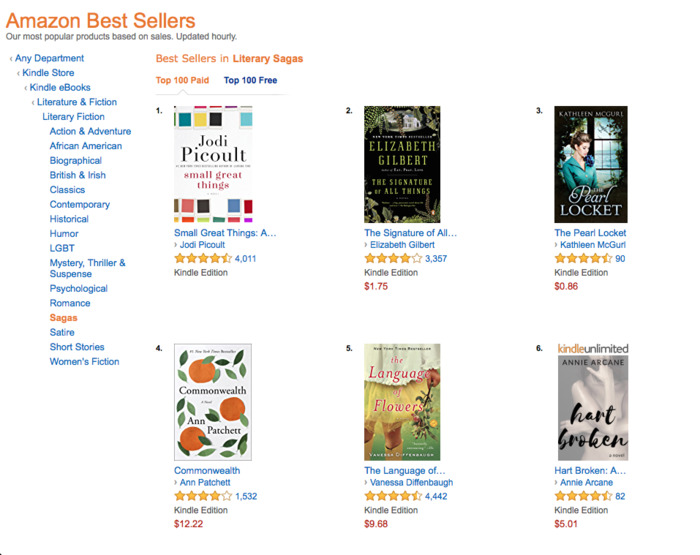Click the star rating for Commonwealth
Viewport: 700px width, 555px height.
pos(202,496)
